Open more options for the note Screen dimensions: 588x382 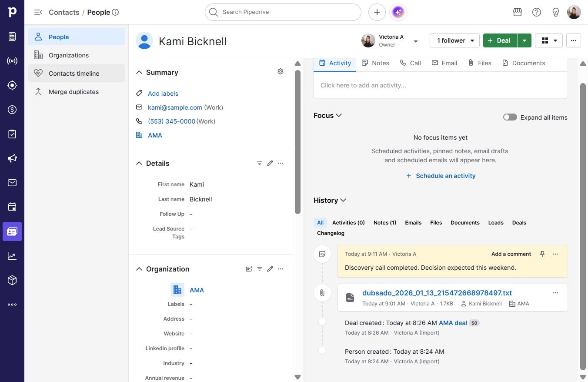(x=555, y=254)
